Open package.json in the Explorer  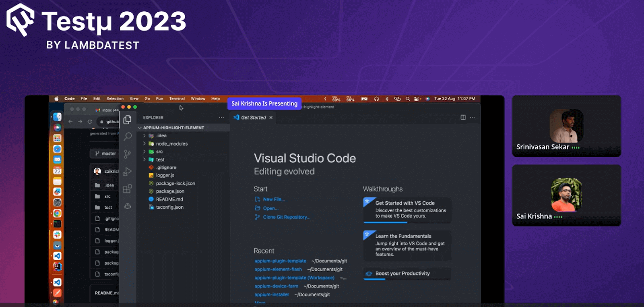170,191
